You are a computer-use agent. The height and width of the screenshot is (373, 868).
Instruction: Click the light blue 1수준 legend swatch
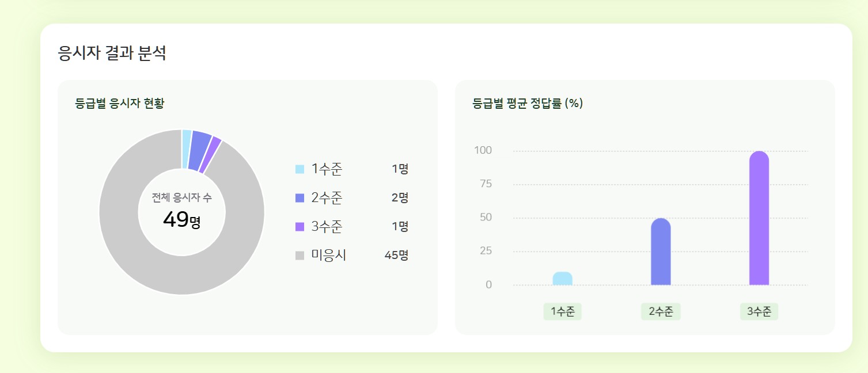[x=300, y=169]
